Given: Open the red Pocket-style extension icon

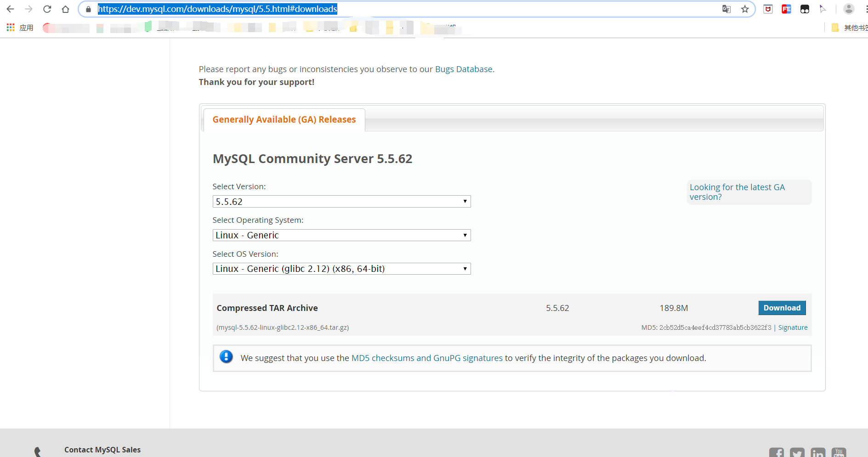Looking at the screenshot, I should click(x=768, y=9).
